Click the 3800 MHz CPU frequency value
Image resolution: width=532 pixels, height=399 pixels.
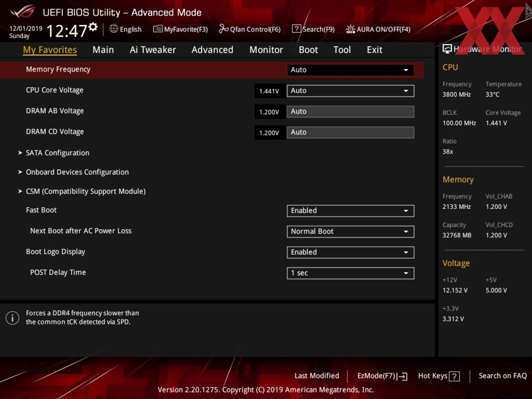457,94
